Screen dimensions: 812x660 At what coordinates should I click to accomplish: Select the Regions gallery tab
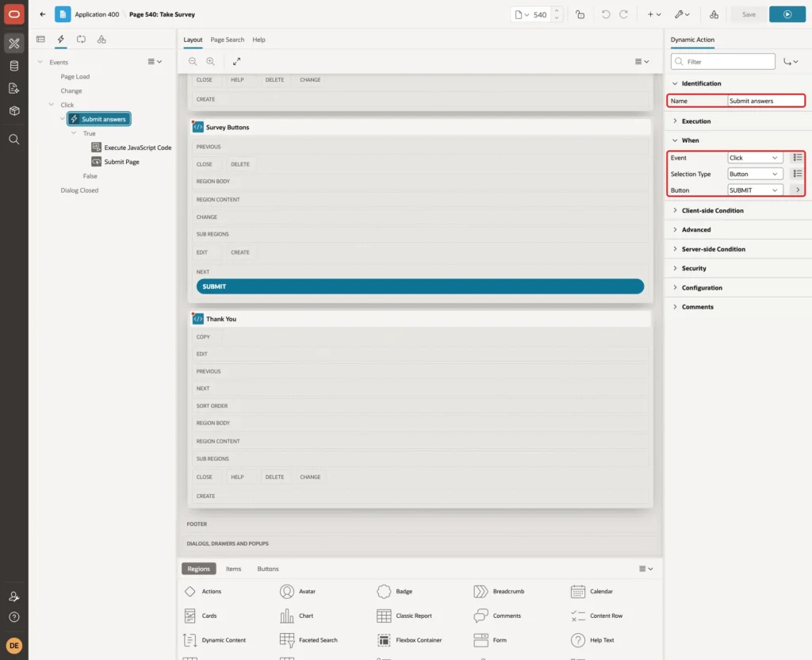tap(199, 569)
